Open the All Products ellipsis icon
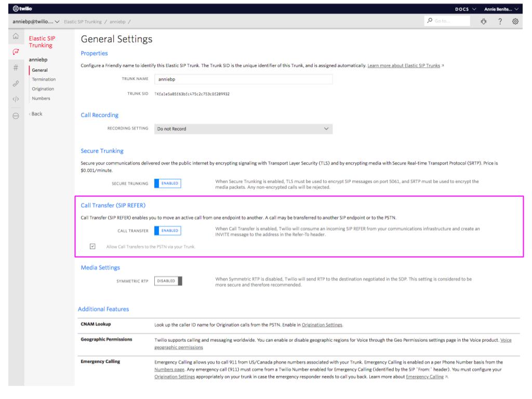The width and height of the screenshot is (532, 399). [x=16, y=116]
